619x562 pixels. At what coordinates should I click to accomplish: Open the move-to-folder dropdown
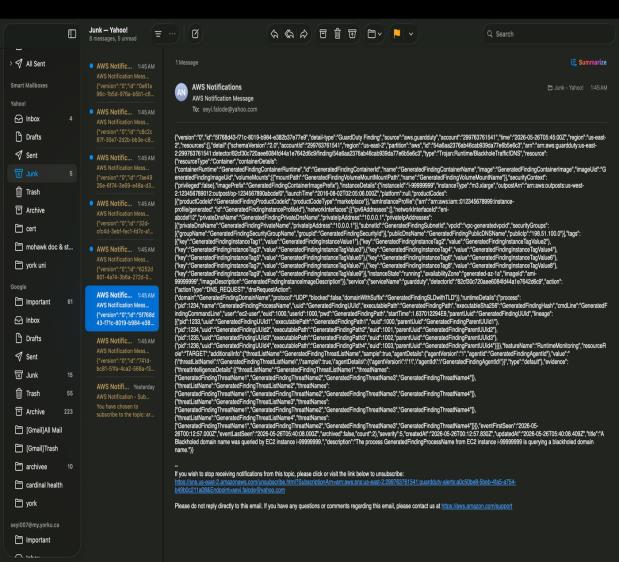(x=374, y=34)
